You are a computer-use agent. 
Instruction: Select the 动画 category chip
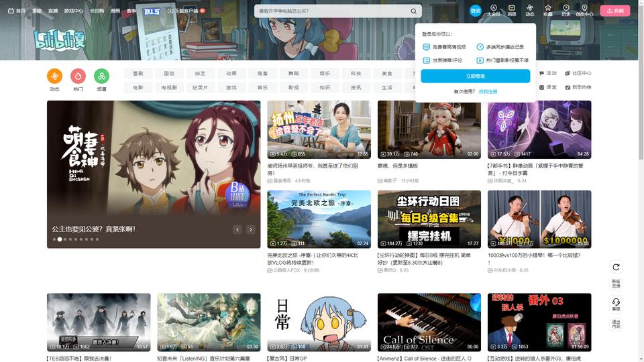point(231,74)
